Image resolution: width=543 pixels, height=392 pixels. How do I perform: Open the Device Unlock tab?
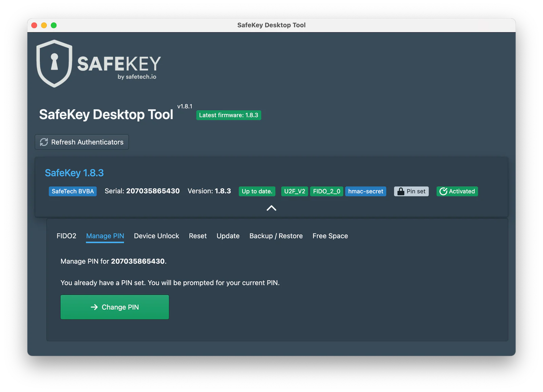click(156, 236)
